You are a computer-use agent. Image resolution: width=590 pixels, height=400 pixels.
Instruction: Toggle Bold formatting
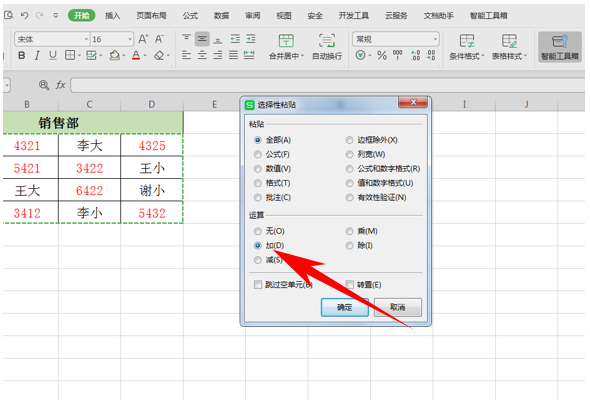click(x=22, y=56)
